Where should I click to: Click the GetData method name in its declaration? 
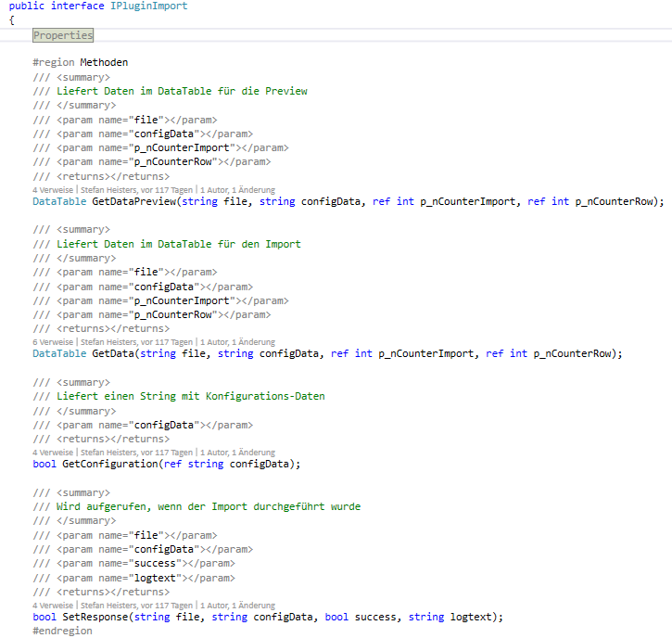click(x=112, y=353)
